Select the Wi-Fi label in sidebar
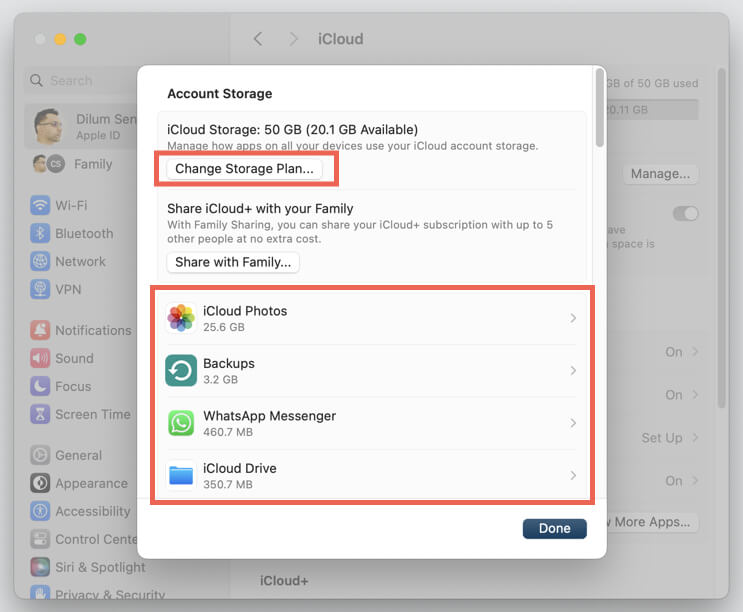 [x=71, y=205]
